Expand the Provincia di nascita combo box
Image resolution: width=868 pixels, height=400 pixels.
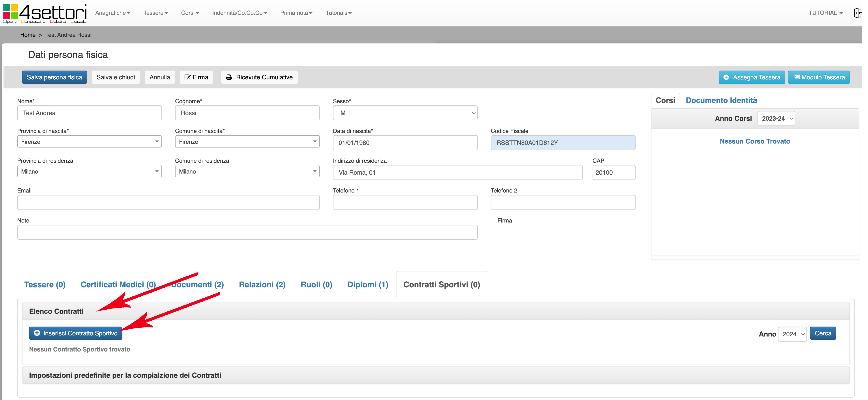click(89, 142)
